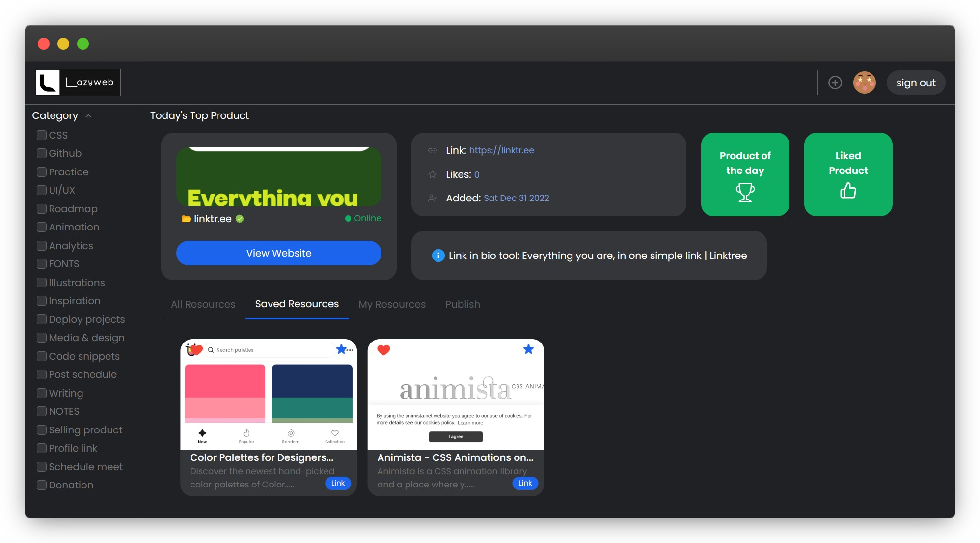Click the Today's Top Product heading
The height and width of the screenshot is (543, 980).
199,115
